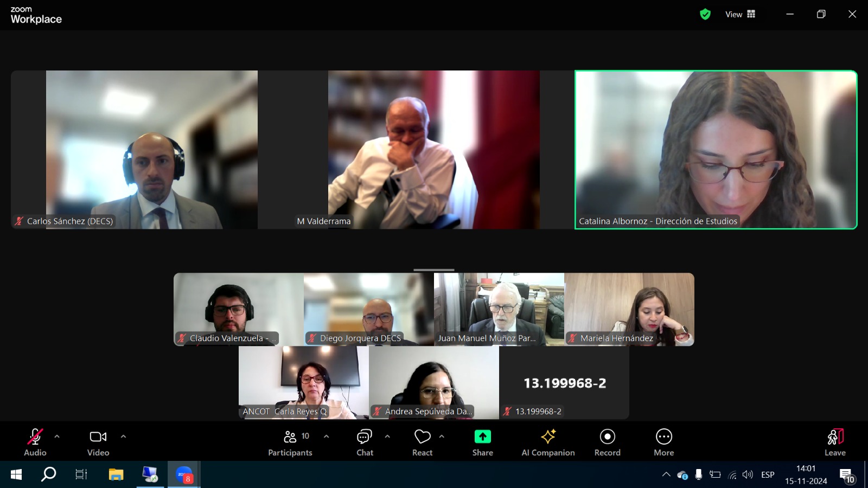Switch ESP input language indicator

point(768,474)
